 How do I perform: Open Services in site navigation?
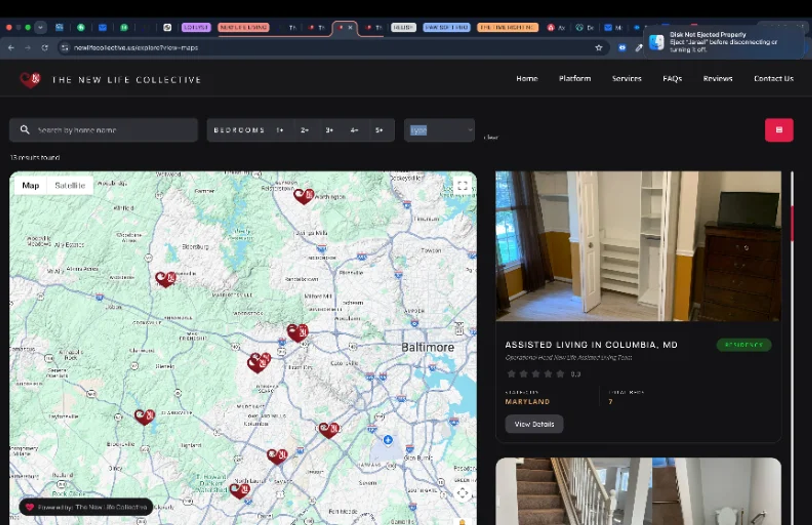pos(626,79)
